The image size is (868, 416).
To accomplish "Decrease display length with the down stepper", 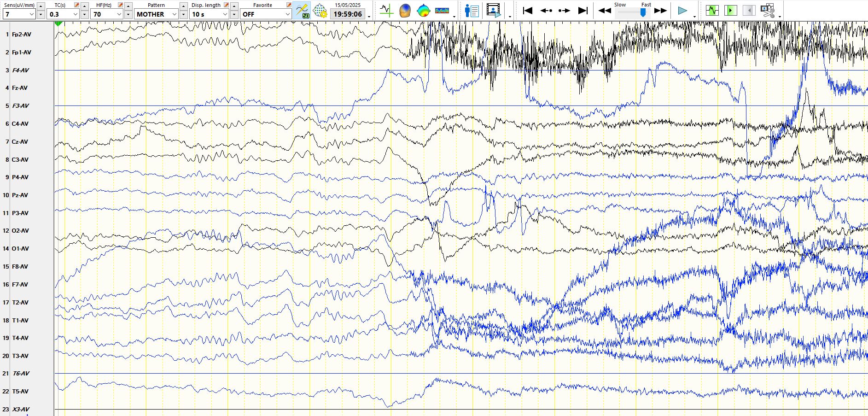I will tap(234, 14).
